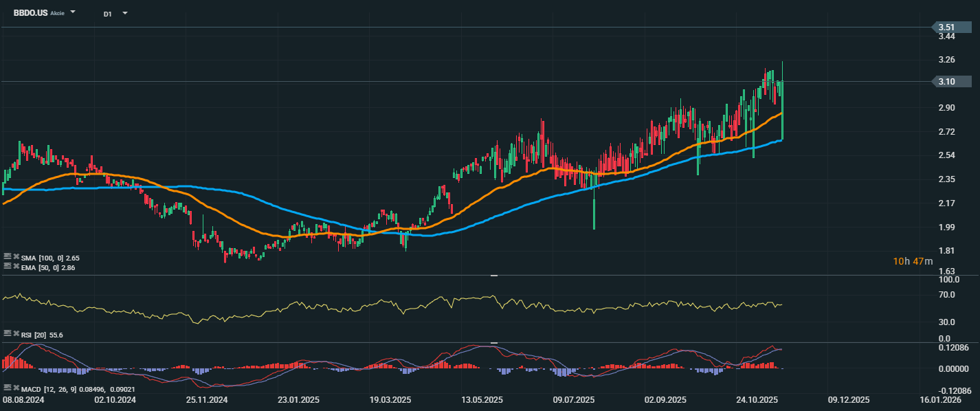This screenshot has width=980, height=411.
Task: Expand the BBDO.US symbol dropdown arrow
Action: (x=74, y=12)
